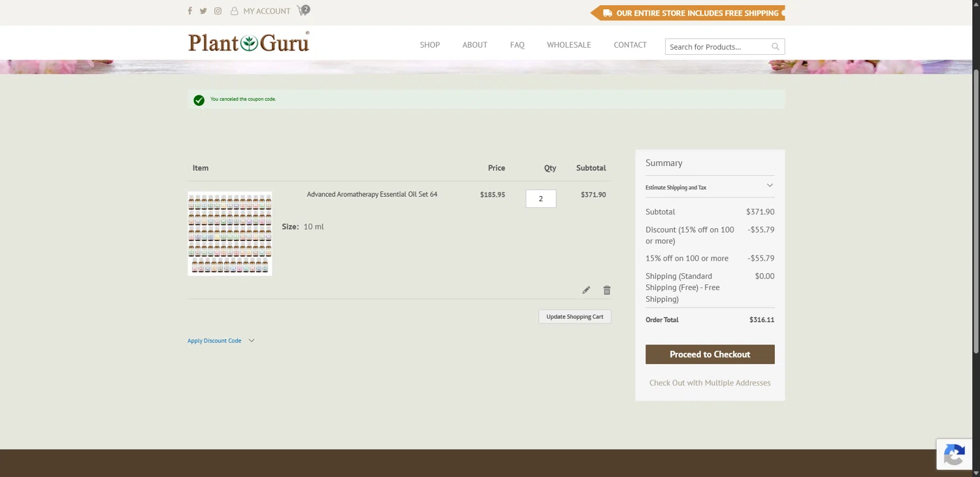Choose Check Out with Multiple Addresses

pos(710,383)
